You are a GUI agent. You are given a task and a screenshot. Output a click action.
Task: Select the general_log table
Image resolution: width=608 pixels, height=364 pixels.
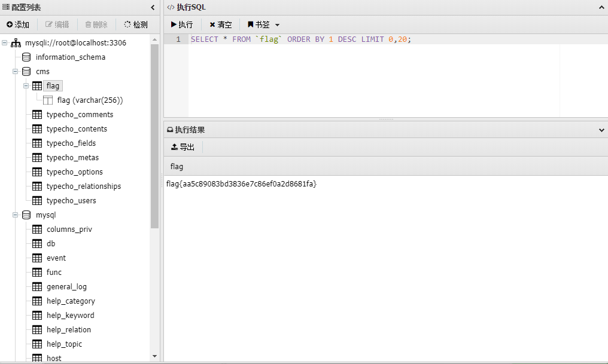pos(66,286)
